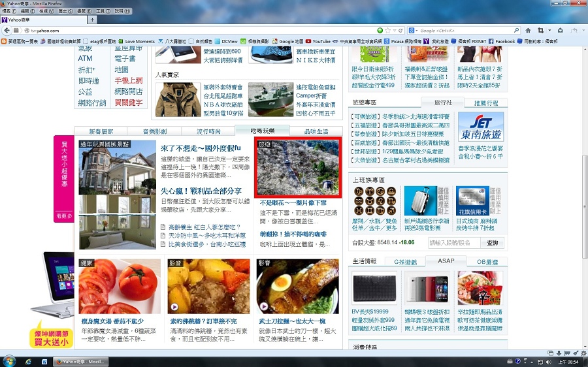The height and width of the screenshot is (367, 588).
Task: Open the Google 地圖 bookmark
Action: 287,41
